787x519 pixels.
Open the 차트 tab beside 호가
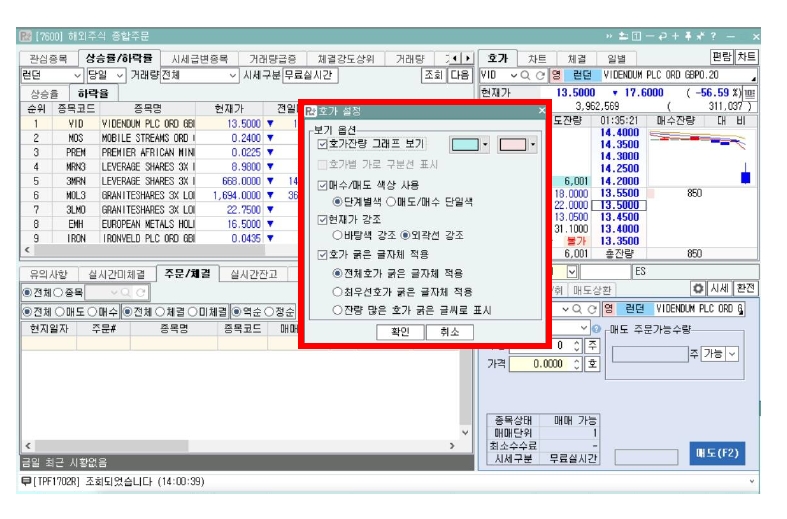click(537, 59)
